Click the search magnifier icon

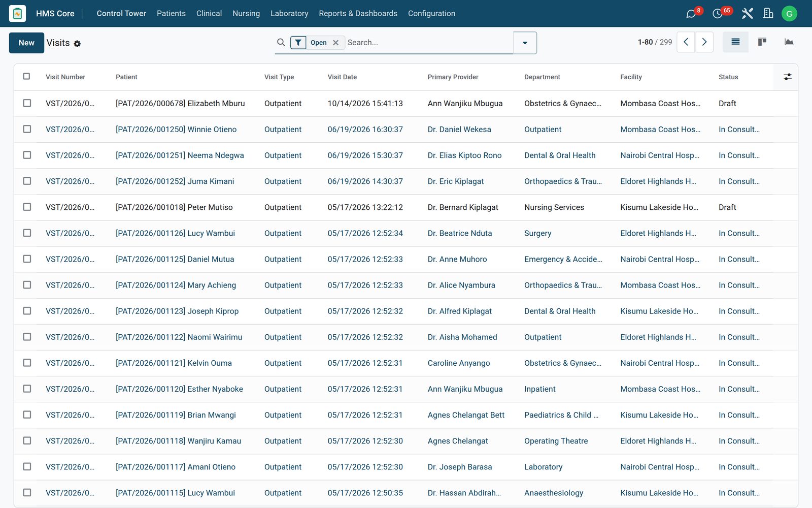281,42
